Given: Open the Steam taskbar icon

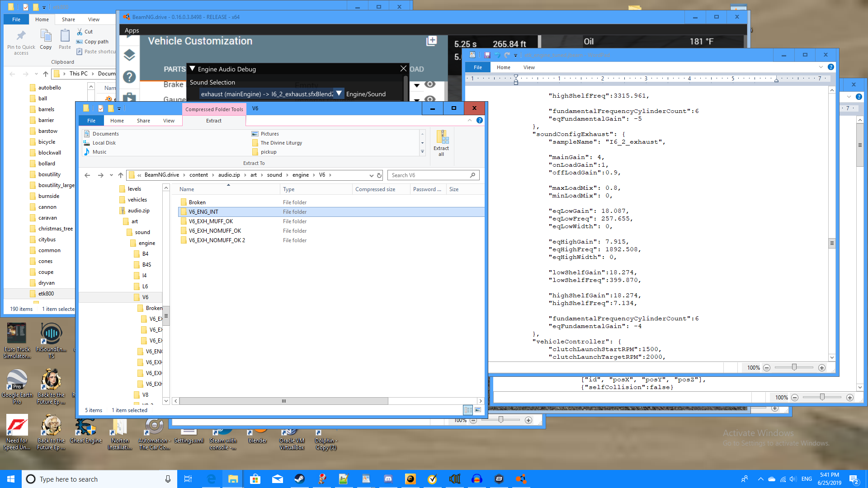Looking at the screenshot, I should click(x=299, y=479).
